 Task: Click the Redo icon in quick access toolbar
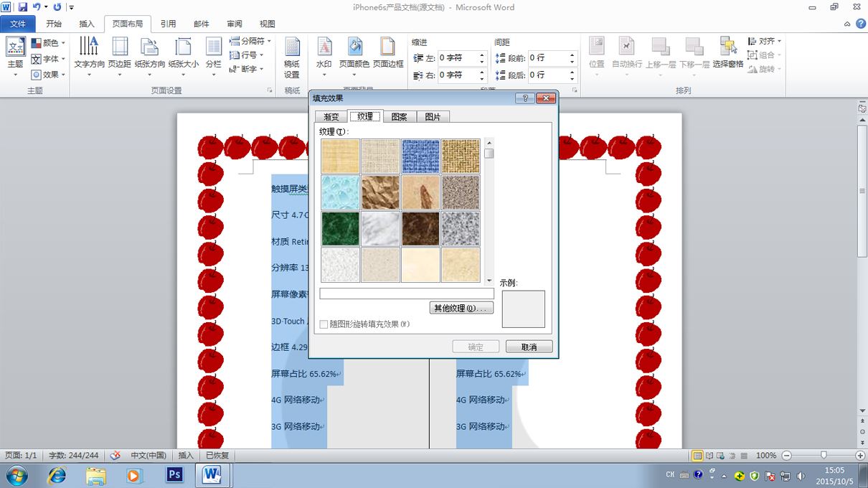[x=57, y=7]
